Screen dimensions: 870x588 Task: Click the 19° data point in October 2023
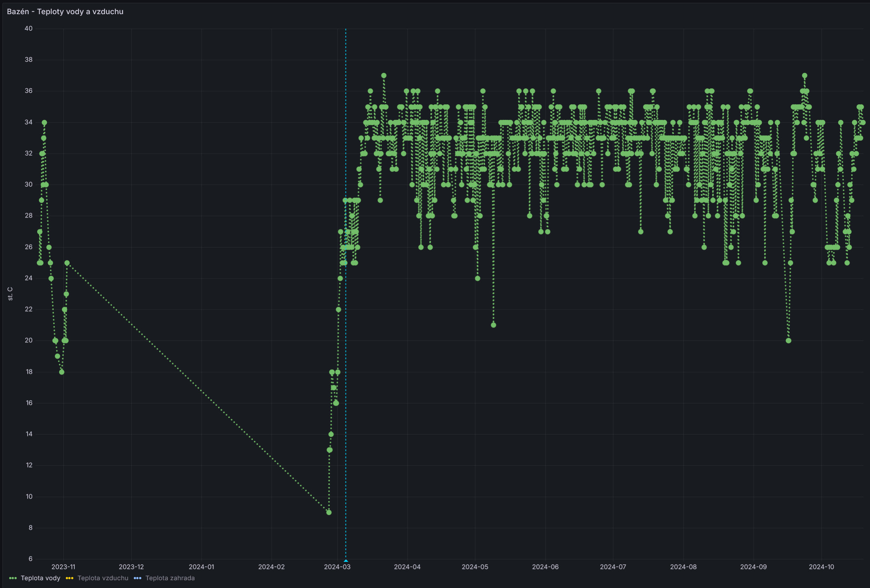click(57, 356)
